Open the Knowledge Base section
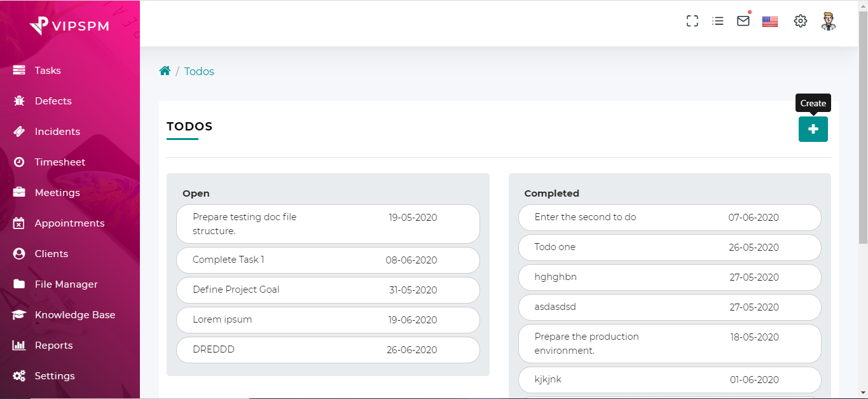The image size is (868, 399). point(20,314)
